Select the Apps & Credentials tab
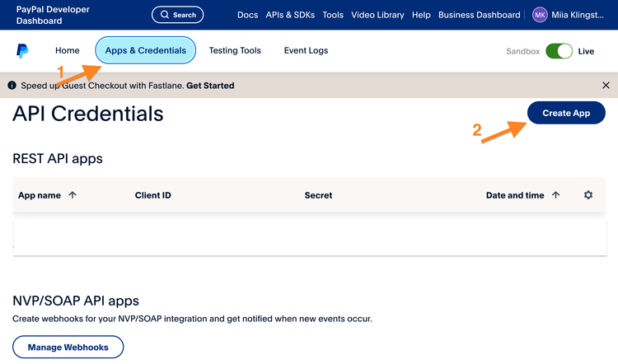618x364 pixels. point(145,50)
